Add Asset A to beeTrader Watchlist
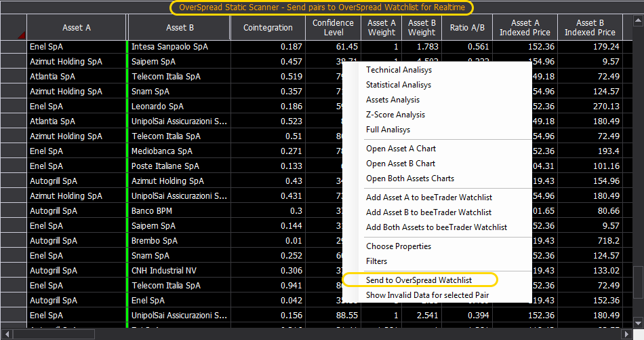The width and height of the screenshot is (644, 340). point(429,197)
